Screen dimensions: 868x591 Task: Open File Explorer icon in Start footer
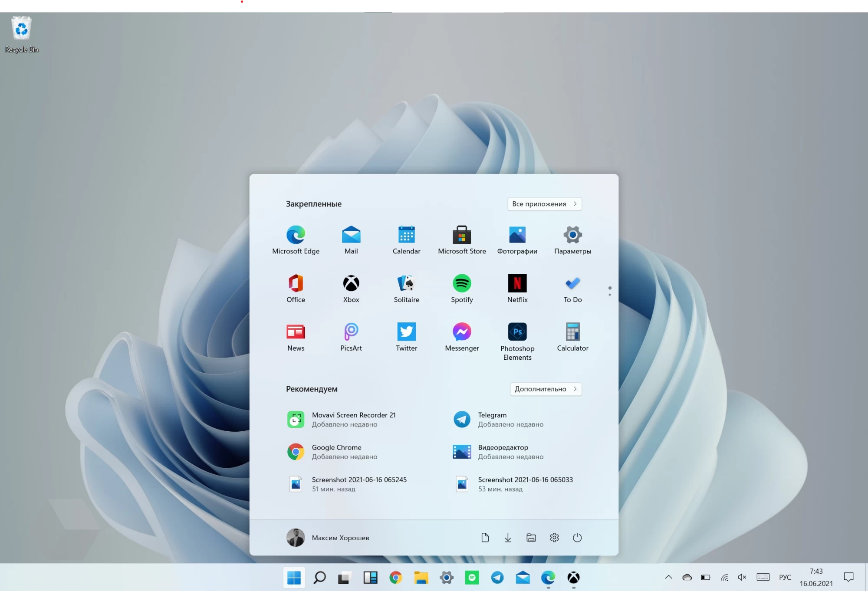click(x=531, y=538)
